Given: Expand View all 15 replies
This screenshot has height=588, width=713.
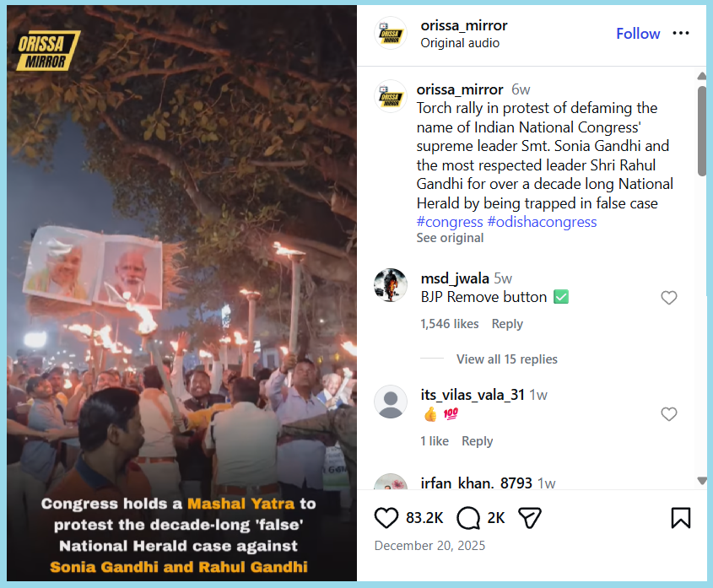Looking at the screenshot, I should coord(506,359).
